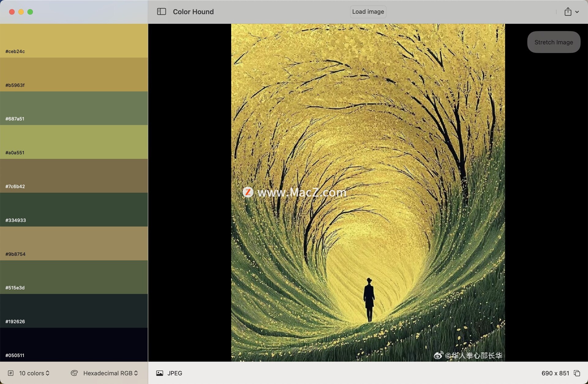This screenshot has height=384, width=588.
Task: Toggle the sidebar panel icon
Action: tap(161, 12)
